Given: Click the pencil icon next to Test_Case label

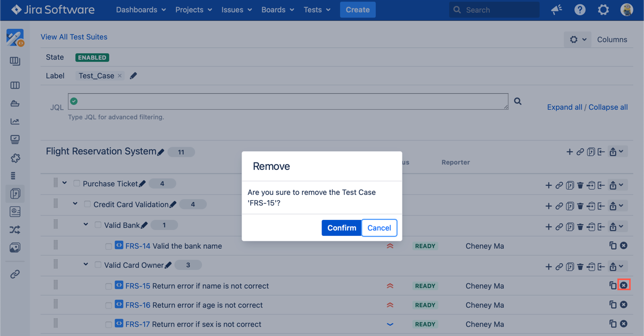Looking at the screenshot, I should pyautogui.click(x=134, y=76).
